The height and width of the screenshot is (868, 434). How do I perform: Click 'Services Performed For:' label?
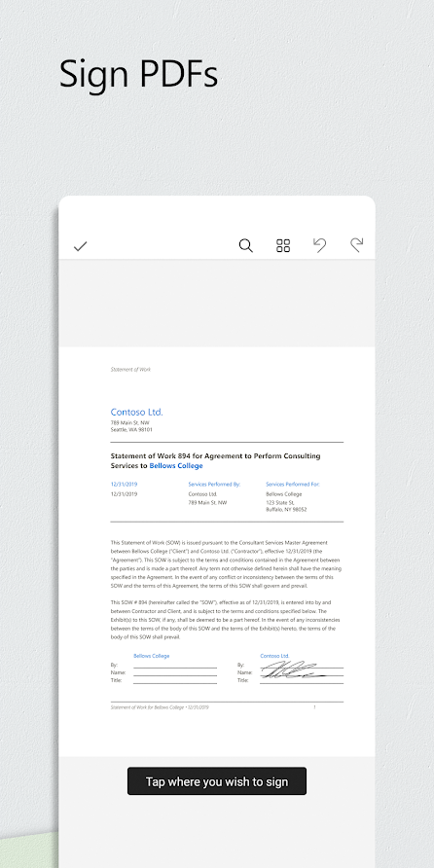click(x=293, y=484)
